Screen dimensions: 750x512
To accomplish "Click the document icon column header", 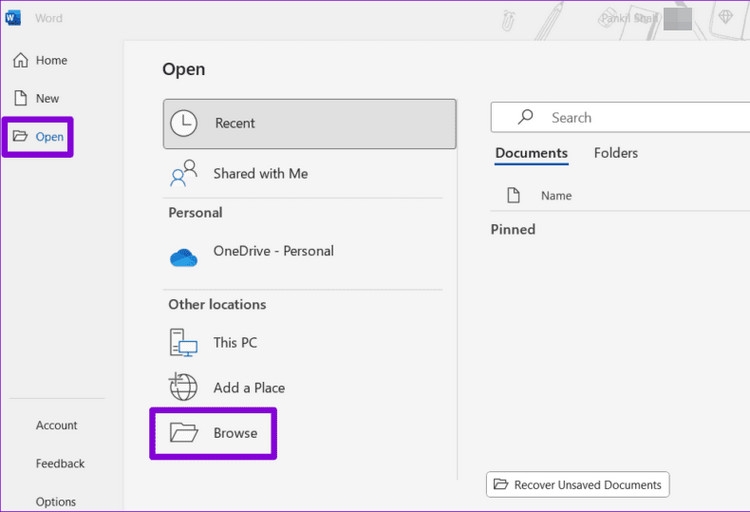I will coord(513,195).
